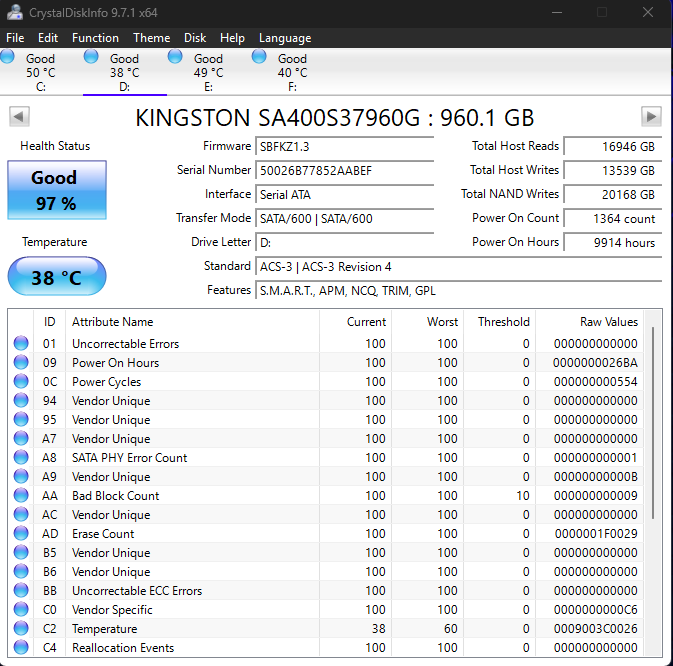Viewport: 673px width, 666px height.
Task: Click the Firmware field SBFKZ1.3
Action: point(345,146)
